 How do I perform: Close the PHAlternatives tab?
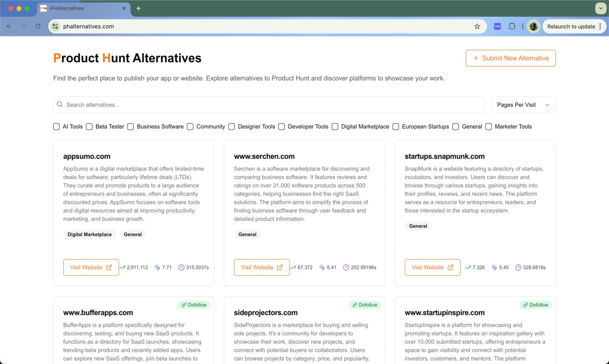point(124,8)
